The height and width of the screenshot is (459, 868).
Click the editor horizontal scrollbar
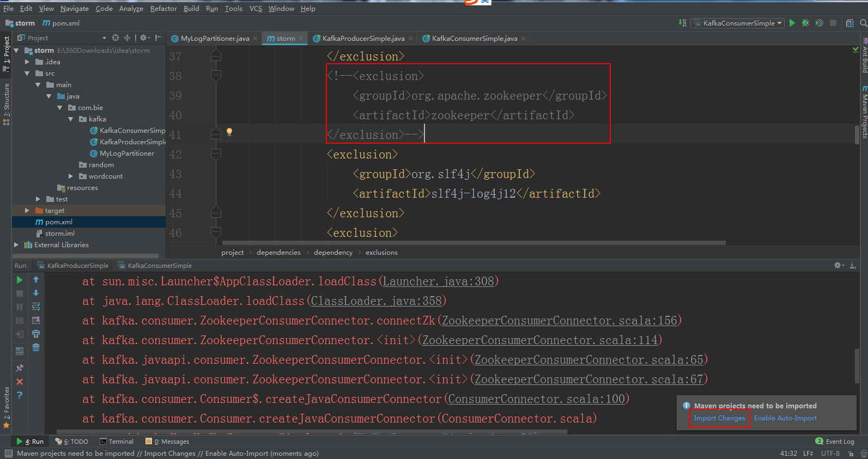(474, 243)
